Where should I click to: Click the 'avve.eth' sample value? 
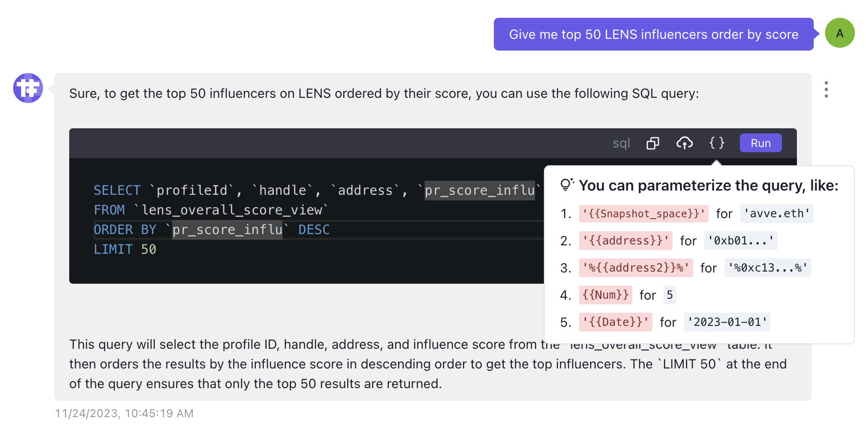tap(776, 214)
